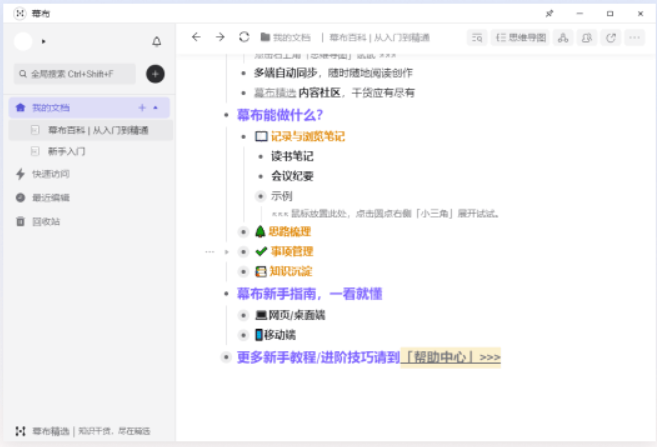The width and height of the screenshot is (657, 447).
Task: Open the dots menu beside 事项管理
Action: tap(210, 252)
